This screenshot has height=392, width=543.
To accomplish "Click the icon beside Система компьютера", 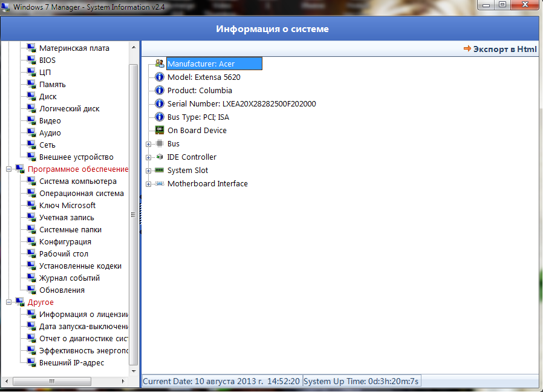I will point(31,181).
